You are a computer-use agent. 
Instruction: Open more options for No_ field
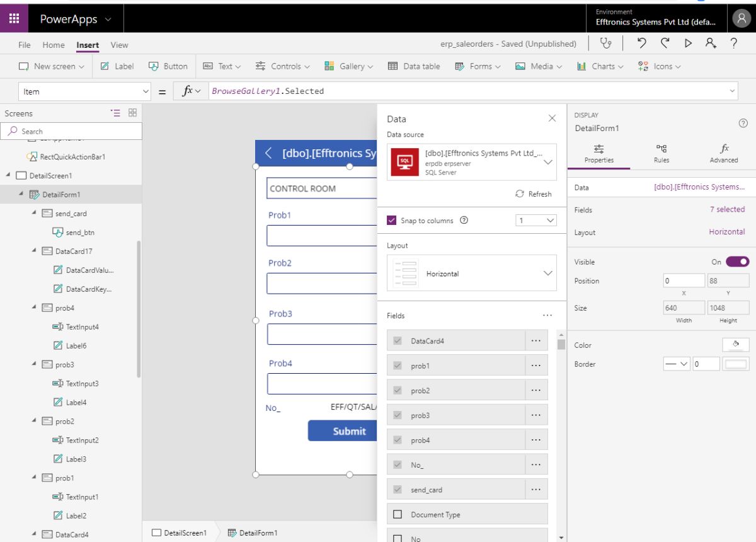point(536,465)
